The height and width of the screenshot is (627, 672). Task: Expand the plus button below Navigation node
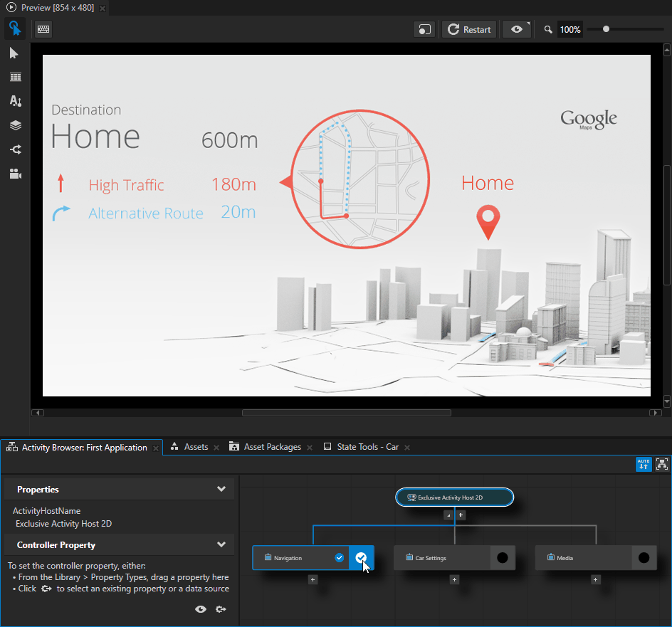tap(313, 580)
